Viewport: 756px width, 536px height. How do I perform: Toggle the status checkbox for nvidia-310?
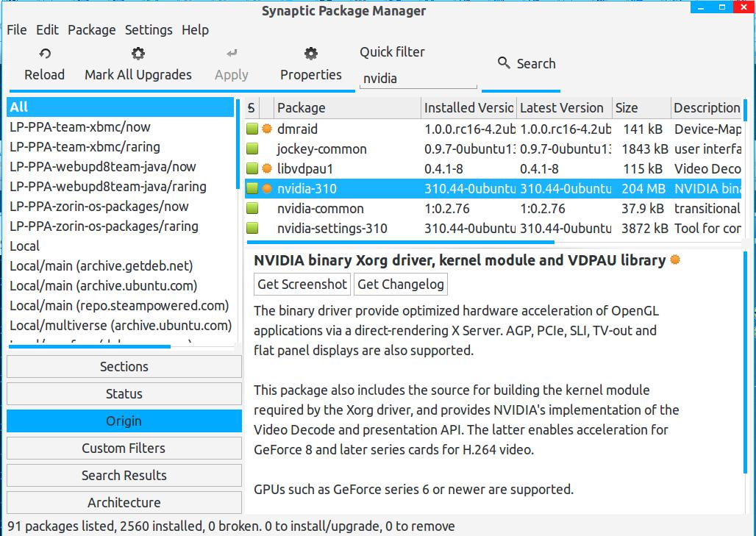point(252,189)
